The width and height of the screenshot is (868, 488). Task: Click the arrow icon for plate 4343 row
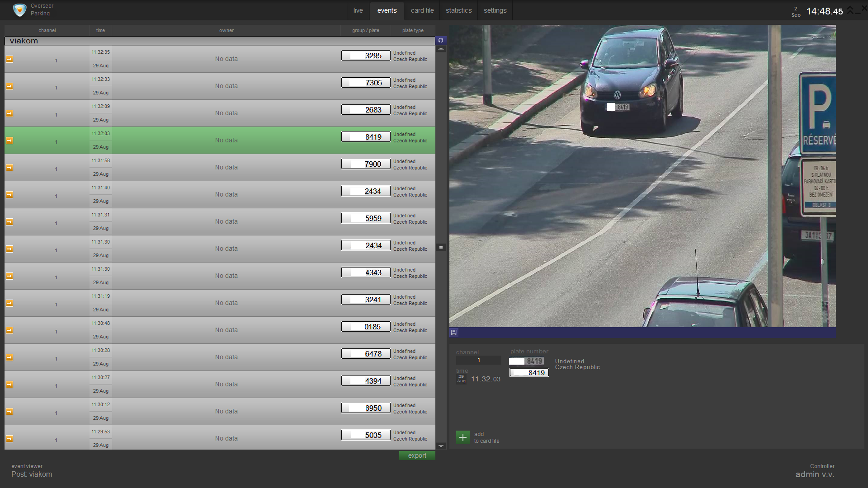coord(9,276)
